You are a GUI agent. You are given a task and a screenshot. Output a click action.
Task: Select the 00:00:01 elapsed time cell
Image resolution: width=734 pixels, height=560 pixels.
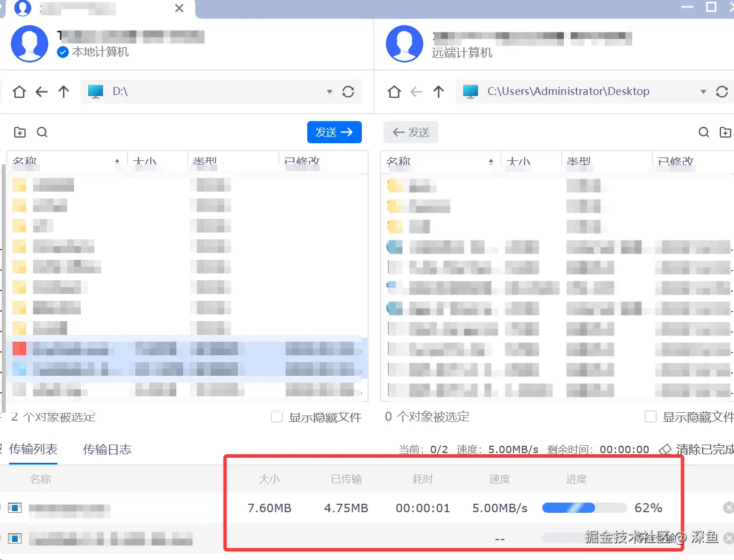pyautogui.click(x=423, y=508)
